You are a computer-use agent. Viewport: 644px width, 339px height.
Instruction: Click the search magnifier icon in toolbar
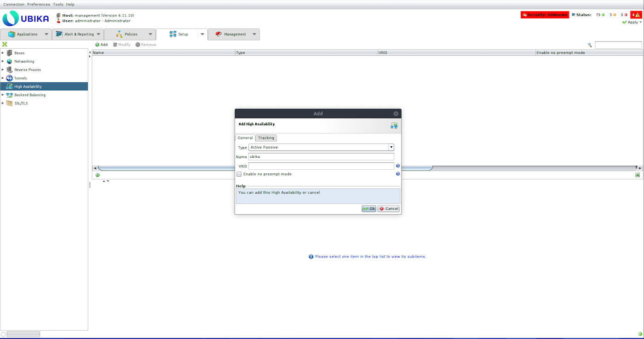pos(590,45)
